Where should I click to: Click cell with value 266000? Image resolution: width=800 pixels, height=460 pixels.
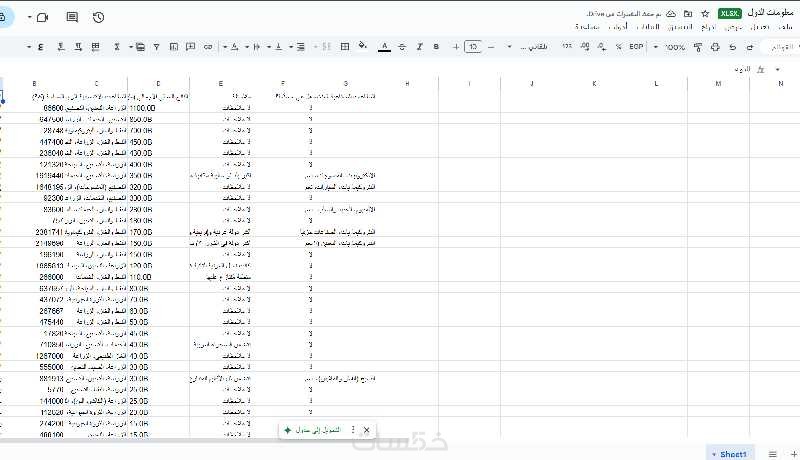(50, 277)
